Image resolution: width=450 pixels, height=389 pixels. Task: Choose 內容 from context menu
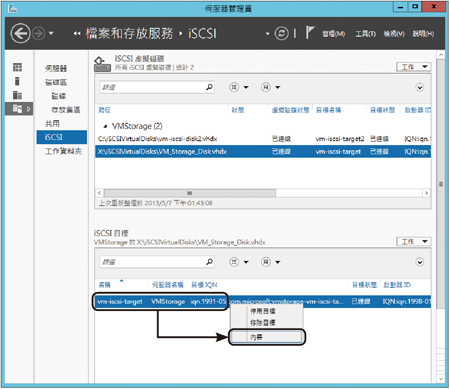[267, 337]
